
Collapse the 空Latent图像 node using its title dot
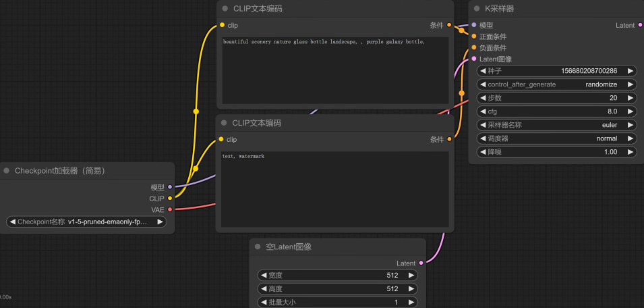[258, 247]
